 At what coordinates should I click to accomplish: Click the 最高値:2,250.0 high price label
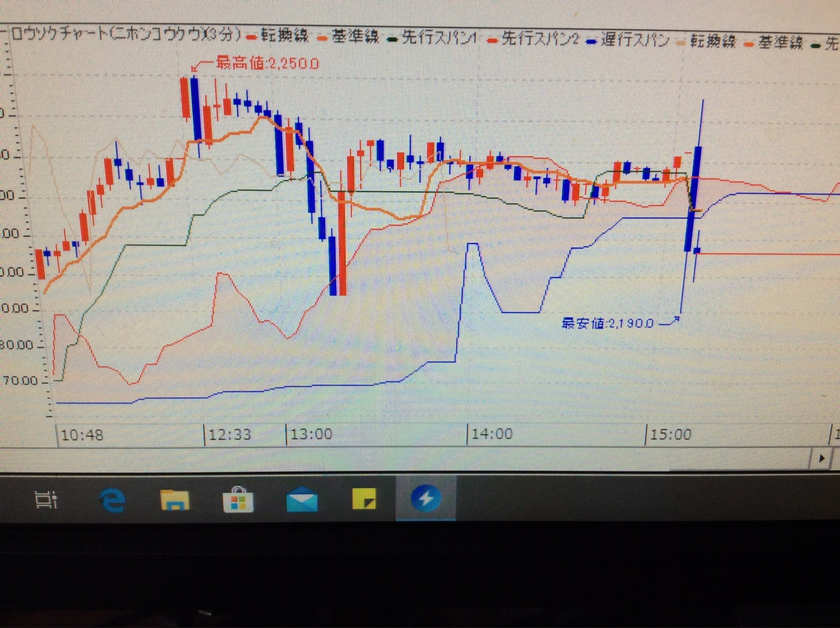[x=267, y=64]
